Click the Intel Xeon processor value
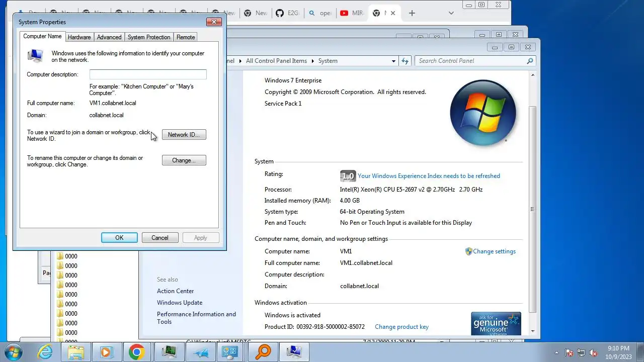644x362 pixels. (x=411, y=190)
